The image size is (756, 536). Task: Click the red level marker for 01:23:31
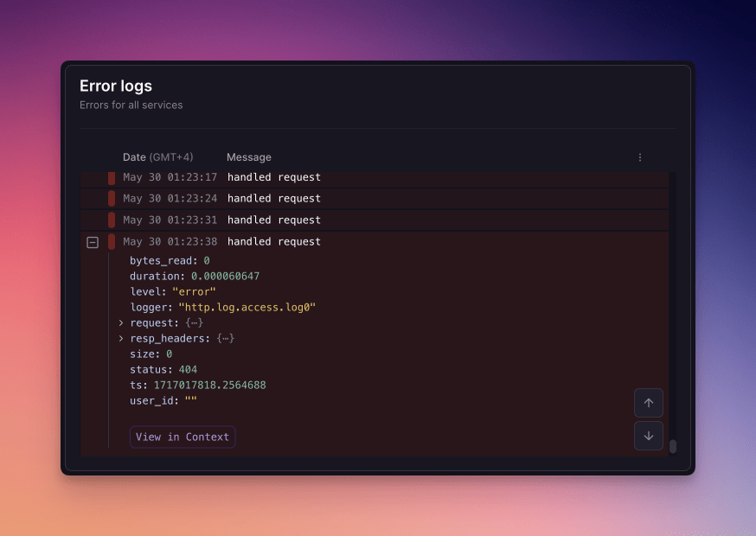pos(112,220)
